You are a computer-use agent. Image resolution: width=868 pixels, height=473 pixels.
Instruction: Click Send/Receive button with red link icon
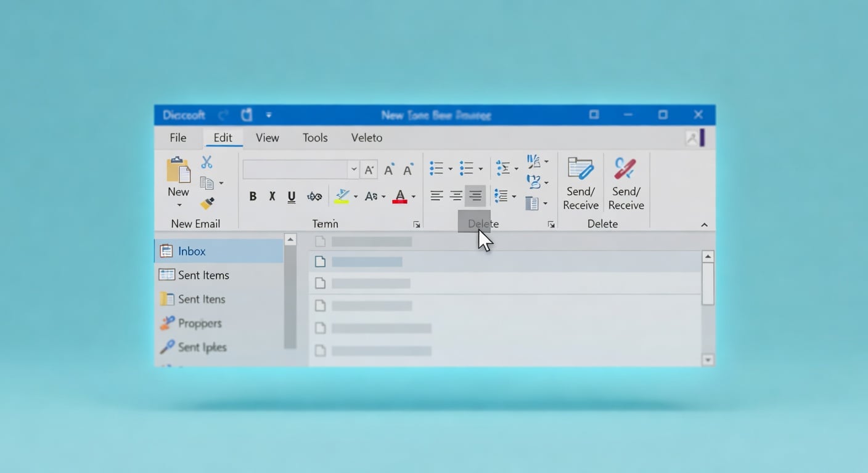pos(626,184)
